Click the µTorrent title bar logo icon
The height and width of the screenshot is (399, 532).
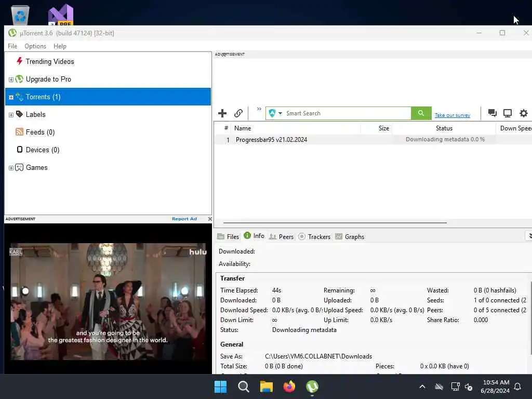click(12, 33)
